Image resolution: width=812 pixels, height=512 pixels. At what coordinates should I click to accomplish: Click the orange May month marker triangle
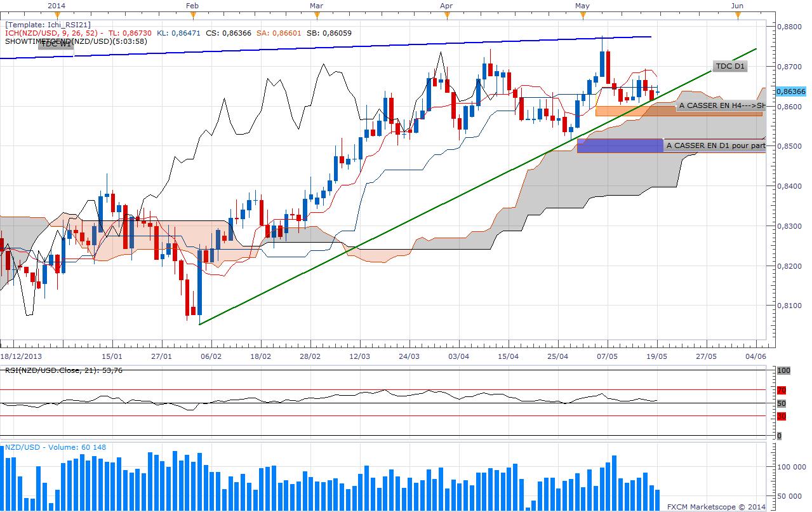click(x=582, y=14)
